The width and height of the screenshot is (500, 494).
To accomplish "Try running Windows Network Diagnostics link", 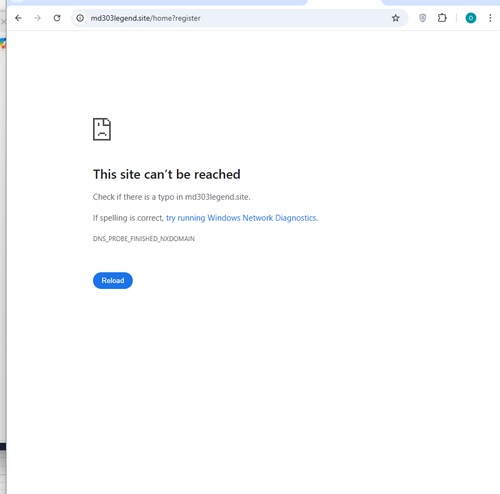I will coord(241,218).
